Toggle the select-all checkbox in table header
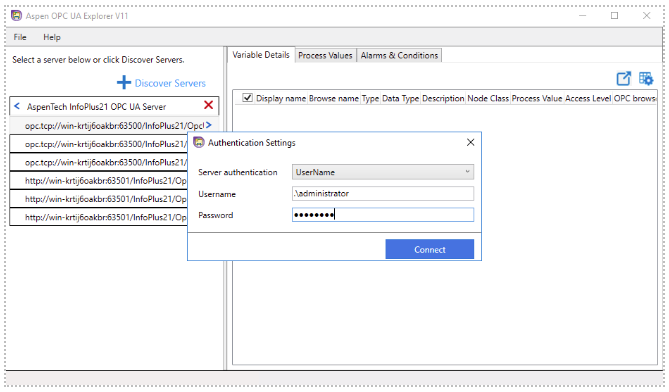This screenshot has height=392, width=669. (x=247, y=98)
